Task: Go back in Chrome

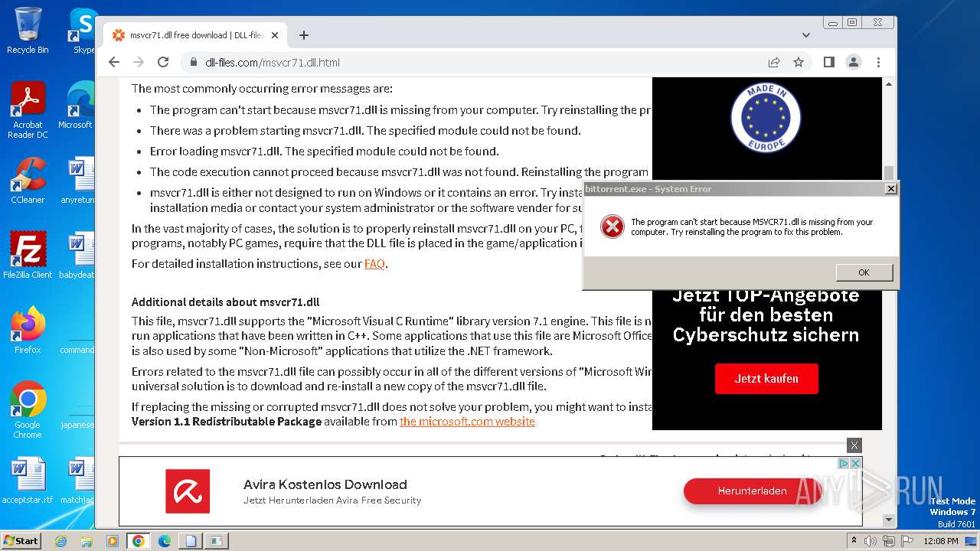Action: (x=114, y=62)
